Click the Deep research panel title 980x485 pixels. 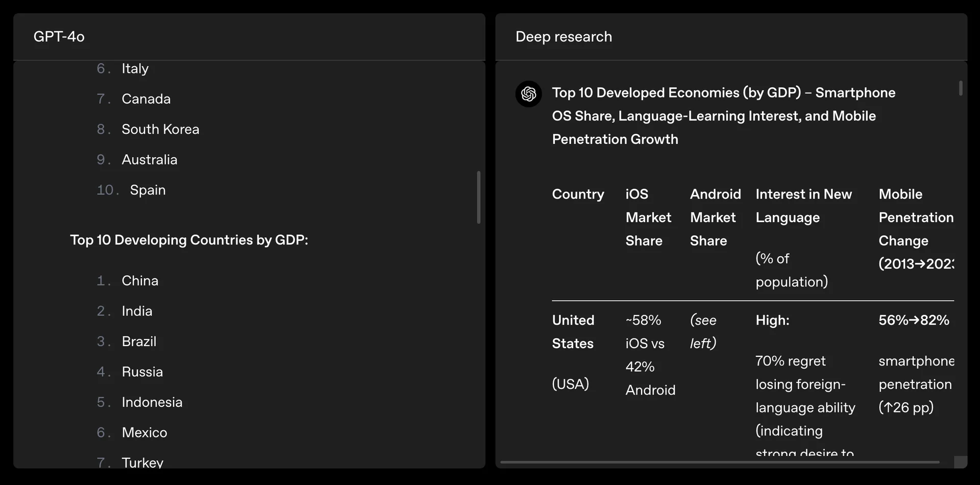point(563,37)
